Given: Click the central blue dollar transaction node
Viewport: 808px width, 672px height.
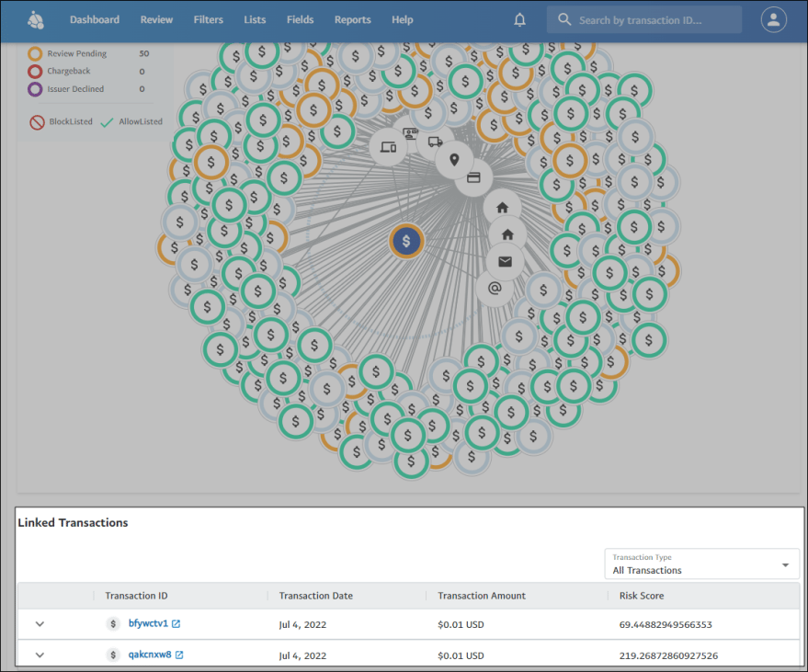Looking at the screenshot, I should click(406, 241).
